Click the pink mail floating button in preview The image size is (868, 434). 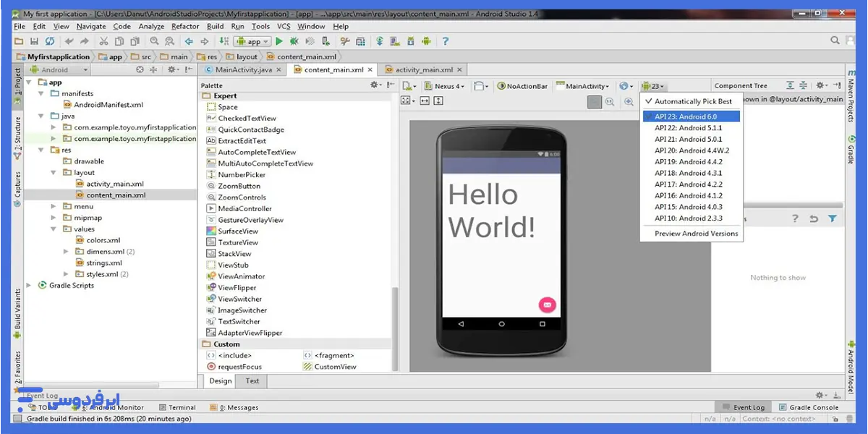pos(548,305)
